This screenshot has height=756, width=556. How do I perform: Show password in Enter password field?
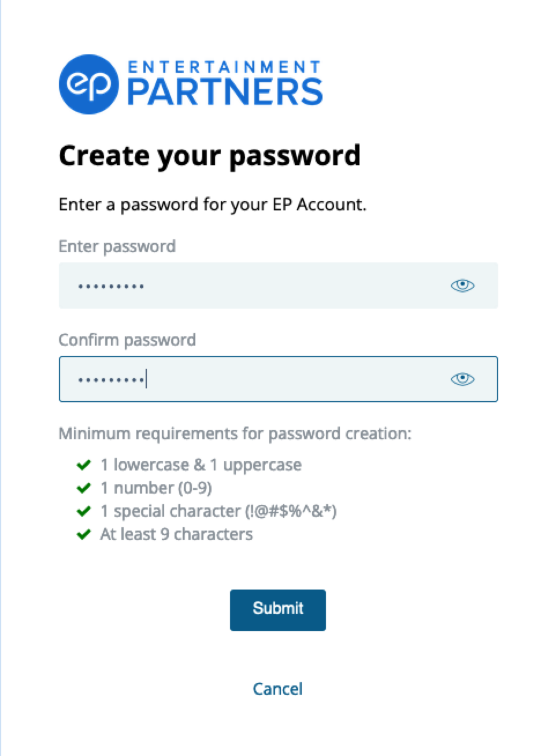(462, 286)
